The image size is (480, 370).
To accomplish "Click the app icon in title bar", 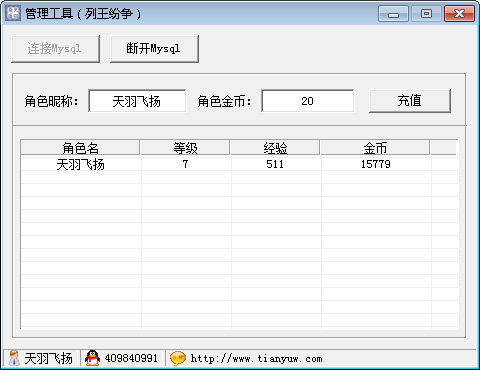I will pos(13,13).
